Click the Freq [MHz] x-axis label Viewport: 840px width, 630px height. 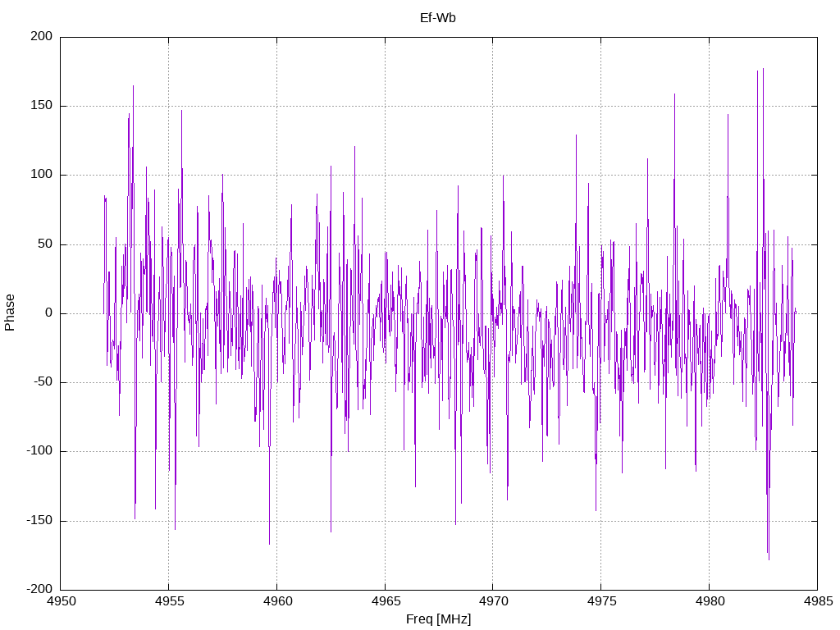438,619
